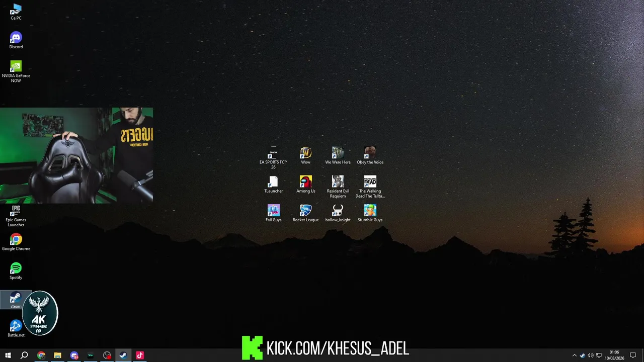Select the Epic Games Launcher desktop icon
This screenshot has height=362, width=644.
(x=16, y=216)
